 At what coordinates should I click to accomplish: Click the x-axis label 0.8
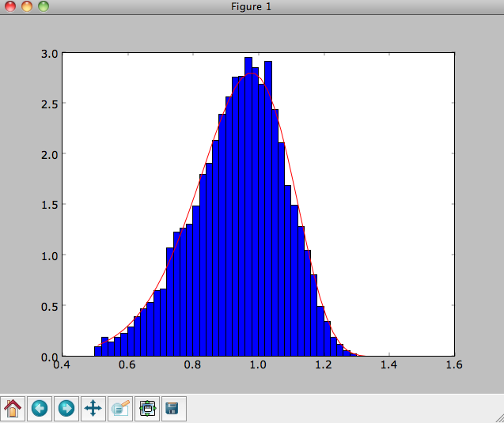click(192, 364)
